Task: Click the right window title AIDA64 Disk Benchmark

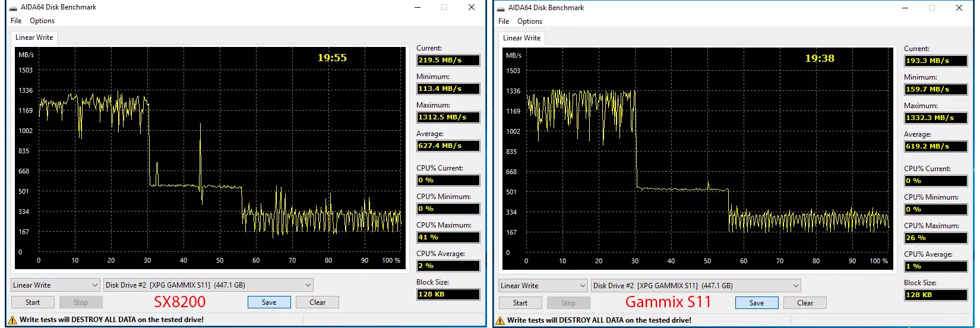Action: (x=546, y=8)
